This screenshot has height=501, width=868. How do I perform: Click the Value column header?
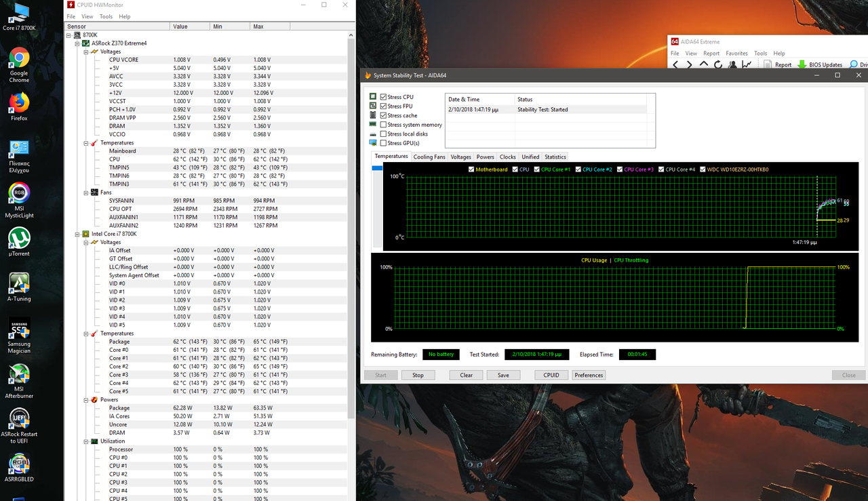coord(189,26)
